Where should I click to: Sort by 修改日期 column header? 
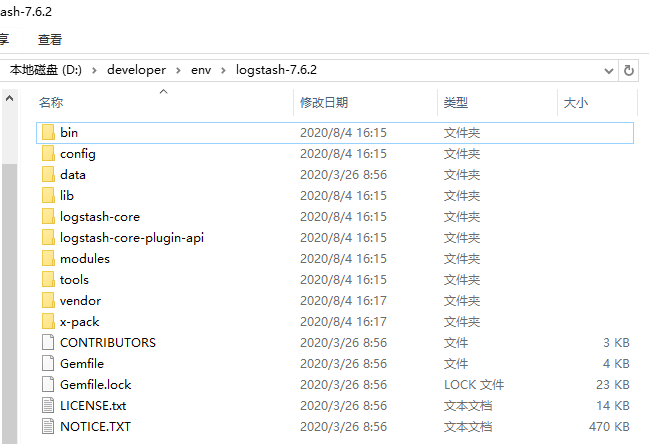[324, 103]
